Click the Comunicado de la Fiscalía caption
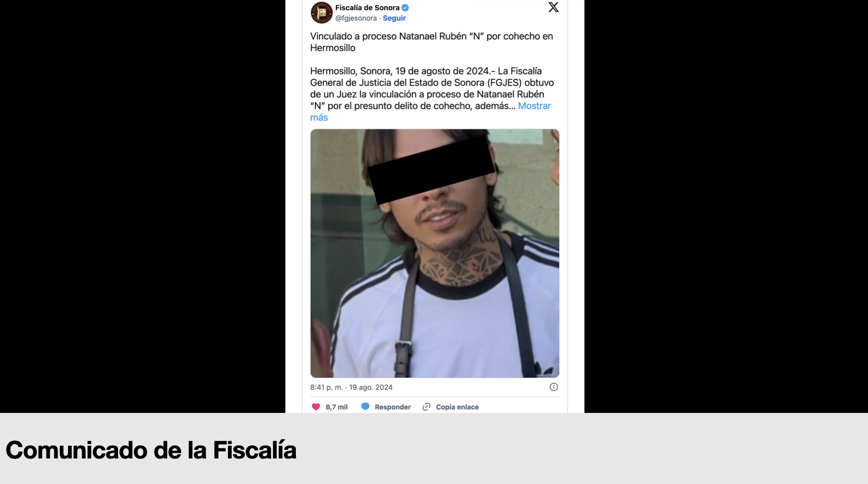The width and height of the screenshot is (868, 484). [x=151, y=450]
